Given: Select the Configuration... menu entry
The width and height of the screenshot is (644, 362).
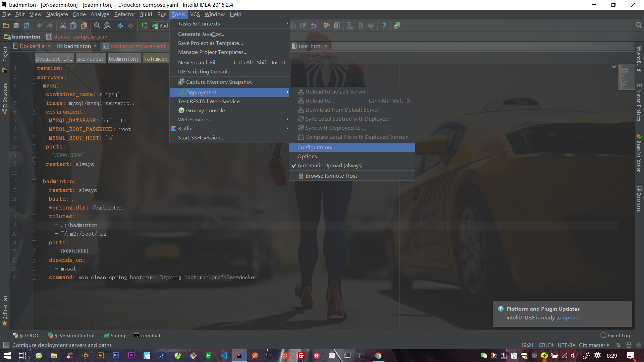Looking at the screenshot, I should pos(352,147).
